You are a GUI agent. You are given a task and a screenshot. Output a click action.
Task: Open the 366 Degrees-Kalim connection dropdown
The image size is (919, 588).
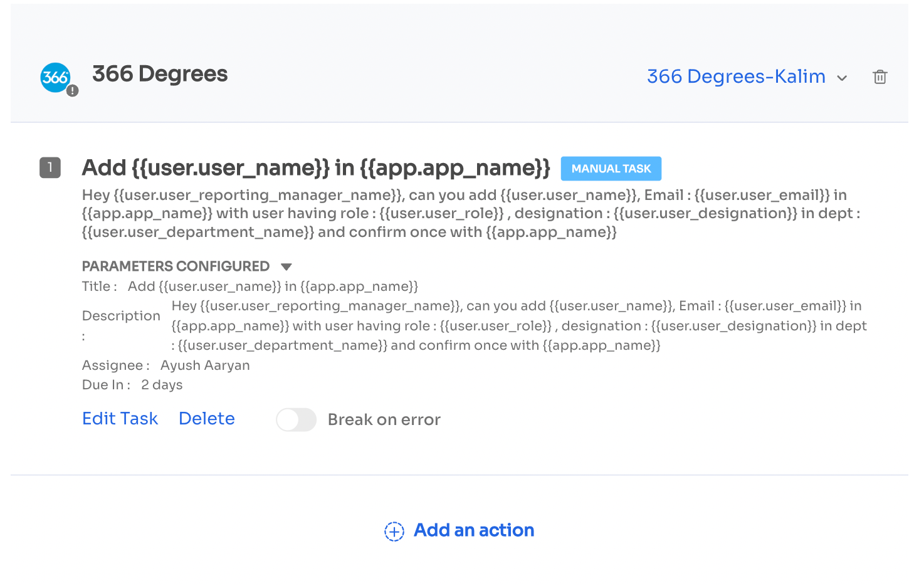pos(736,76)
